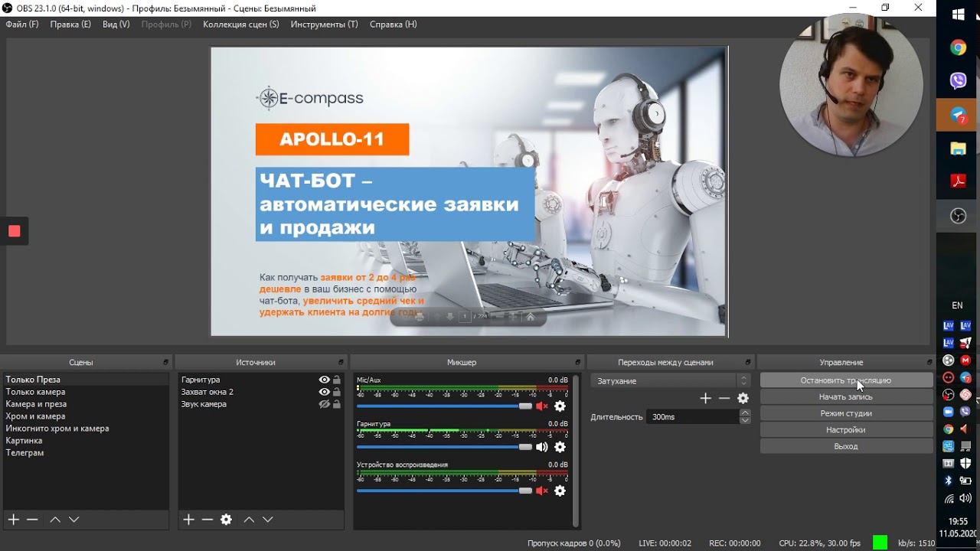The width and height of the screenshot is (980, 551).
Task: Open the Затухание transition dropdown
Action: pyautogui.click(x=671, y=380)
